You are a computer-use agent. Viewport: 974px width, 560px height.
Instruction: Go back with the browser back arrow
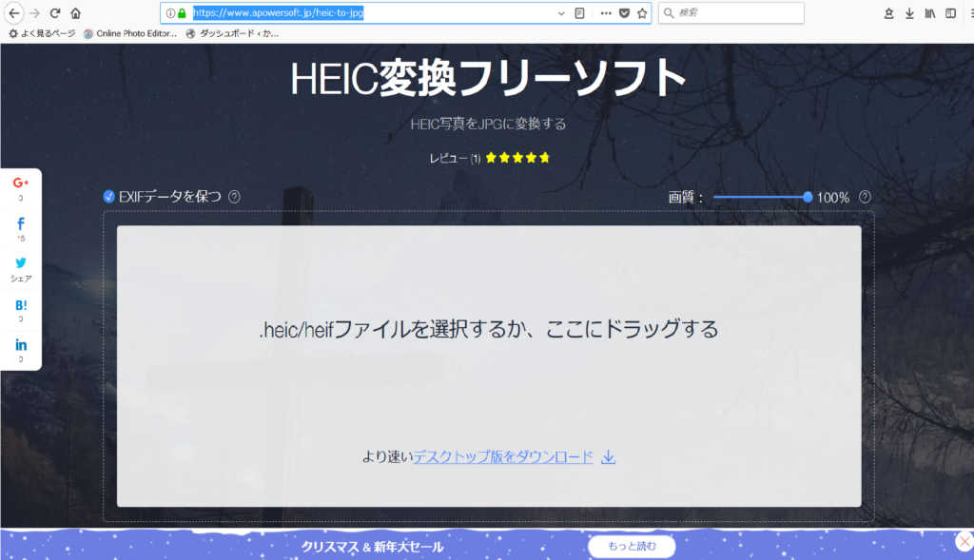pos(13,12)
